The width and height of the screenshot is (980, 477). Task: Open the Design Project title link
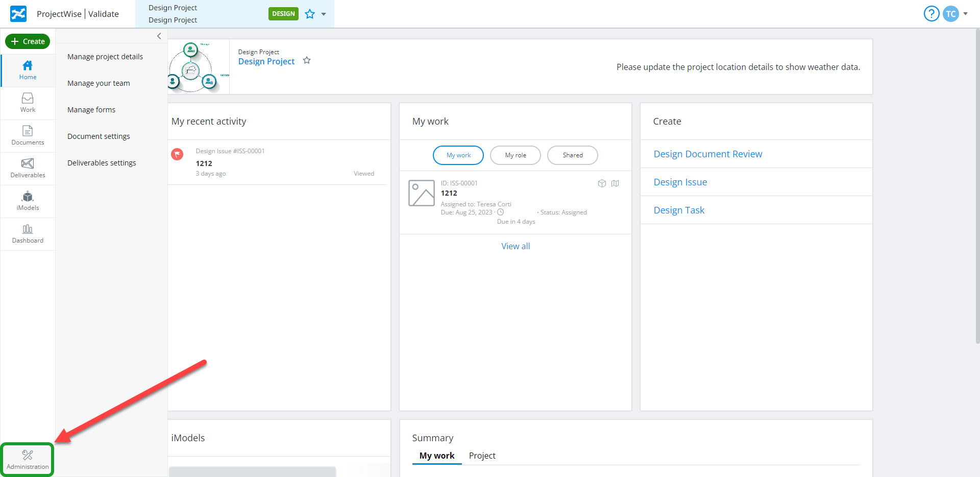coord(266,61)
